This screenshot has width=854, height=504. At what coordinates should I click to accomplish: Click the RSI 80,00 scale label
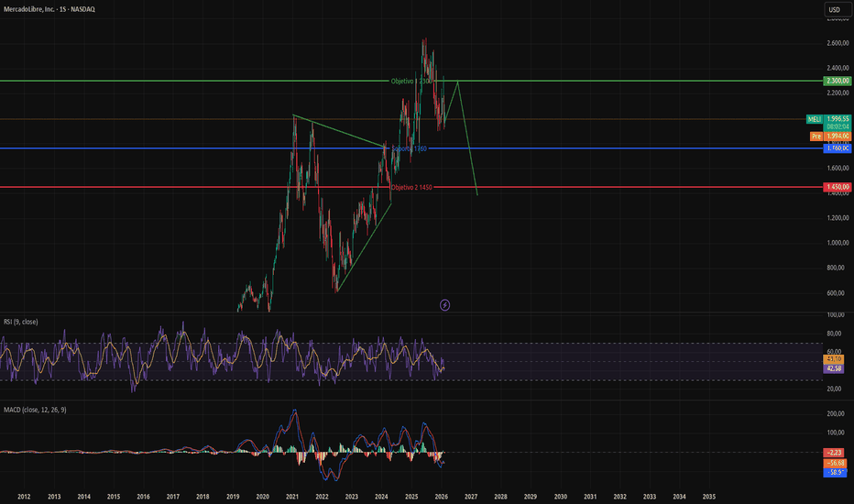[836, 334]
